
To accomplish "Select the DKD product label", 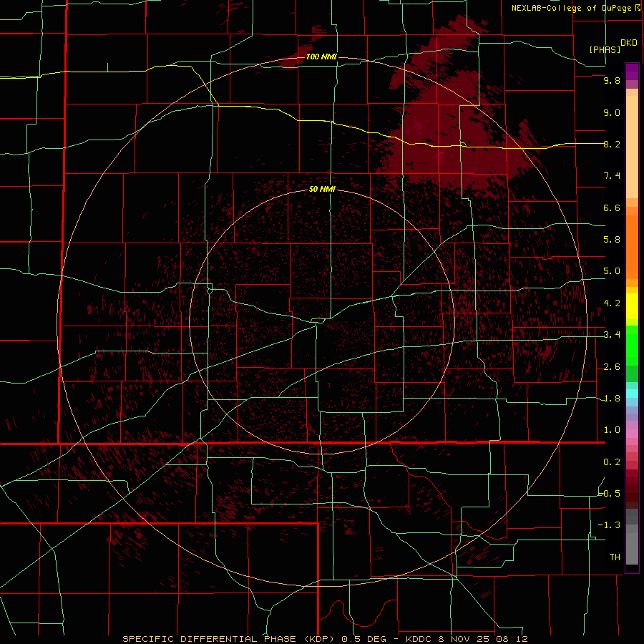I will [x=628, y=43].
